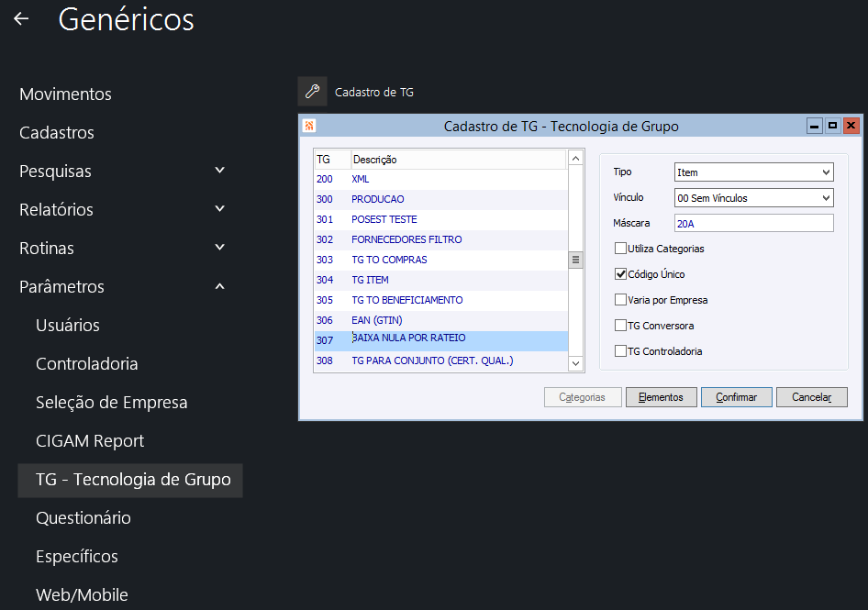
Task: Select Usuários under Parâmetros
Action: click(68, 325)
